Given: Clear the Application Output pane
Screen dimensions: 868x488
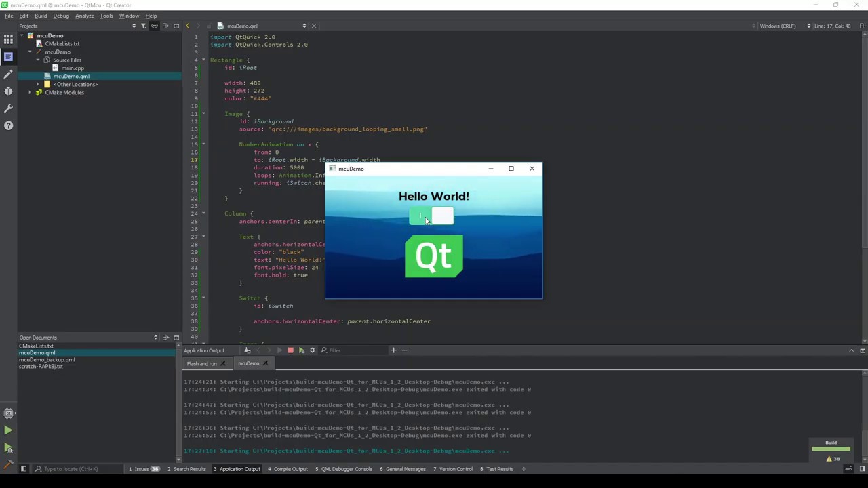Looking at the screenshot, I should tap(248, 350).
